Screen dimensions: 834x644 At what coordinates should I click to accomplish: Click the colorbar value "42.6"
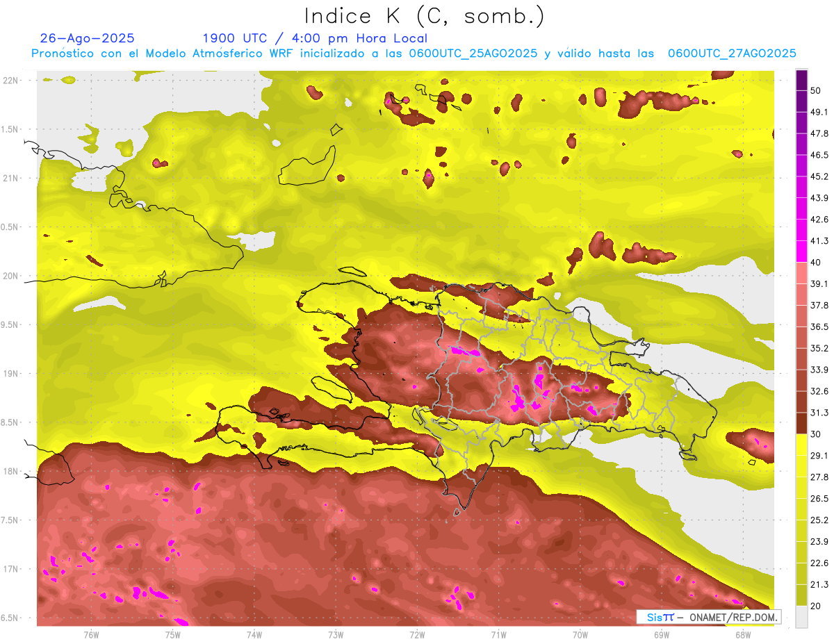pos(819,220)
